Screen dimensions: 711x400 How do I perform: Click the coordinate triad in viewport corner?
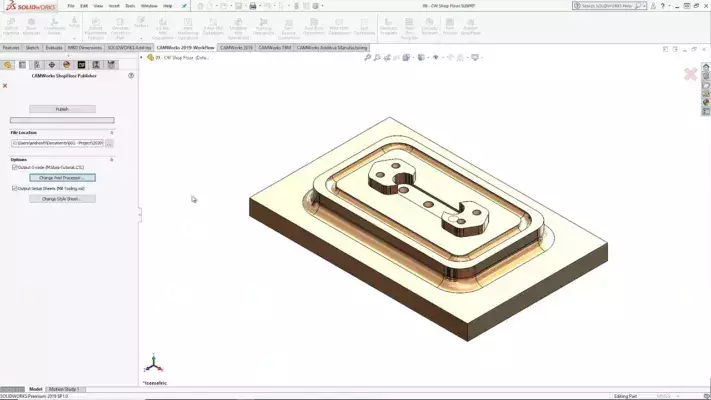click(153, 363)
